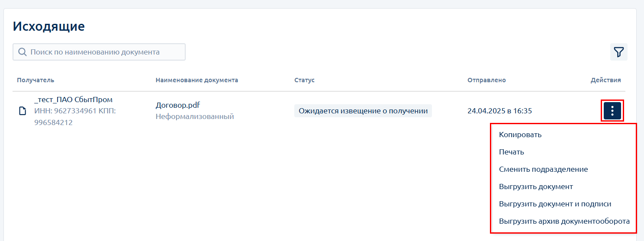
Task: Click the Действия column header
Action: 605,80
